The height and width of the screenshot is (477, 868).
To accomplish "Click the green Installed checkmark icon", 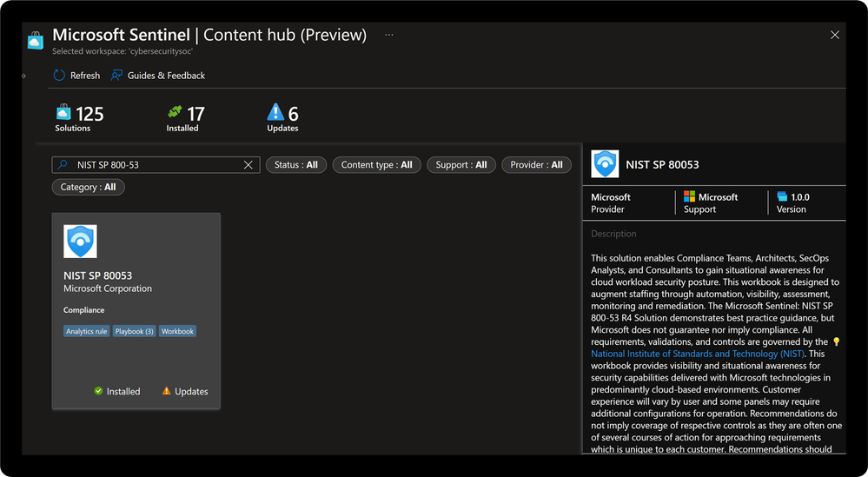I will point(98,391).
